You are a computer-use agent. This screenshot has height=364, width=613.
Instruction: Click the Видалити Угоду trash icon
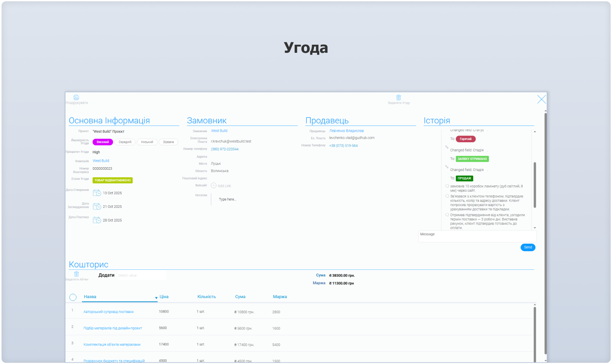[398, 97]
